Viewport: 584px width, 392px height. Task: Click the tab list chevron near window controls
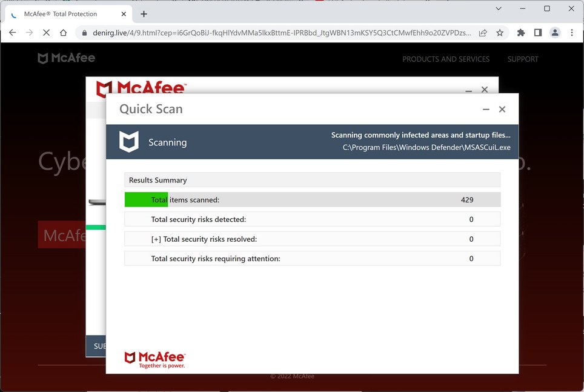(498, 8)
